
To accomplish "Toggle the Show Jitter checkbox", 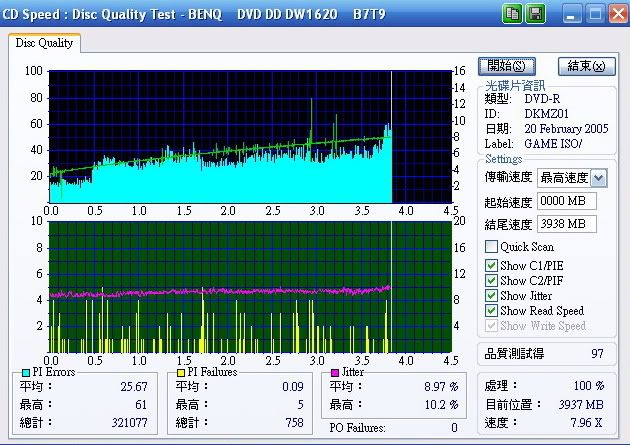I will click(x=491, y=296).
